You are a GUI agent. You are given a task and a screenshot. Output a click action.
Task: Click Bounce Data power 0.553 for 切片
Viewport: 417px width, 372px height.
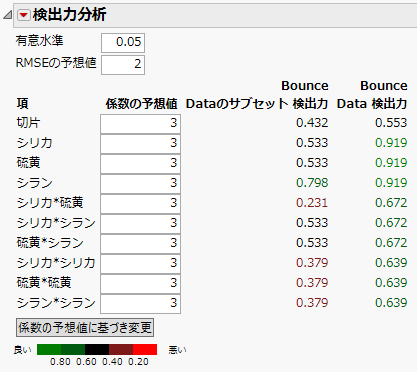(x=391, y=123)
